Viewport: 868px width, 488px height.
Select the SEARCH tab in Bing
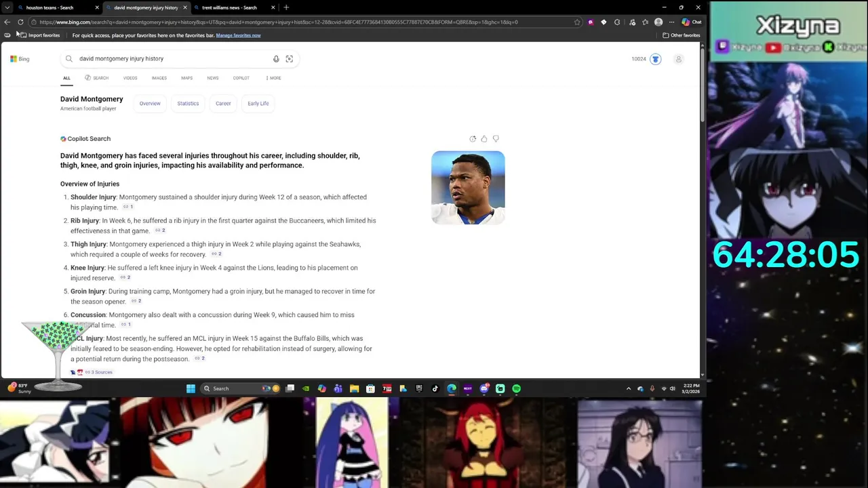[97, 78]
